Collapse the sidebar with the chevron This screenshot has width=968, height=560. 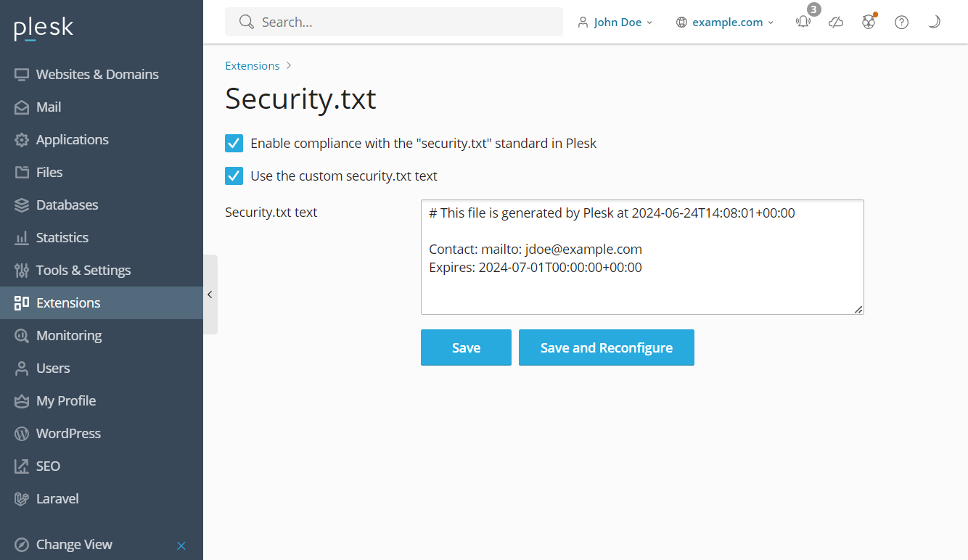[x=210, y=295]
